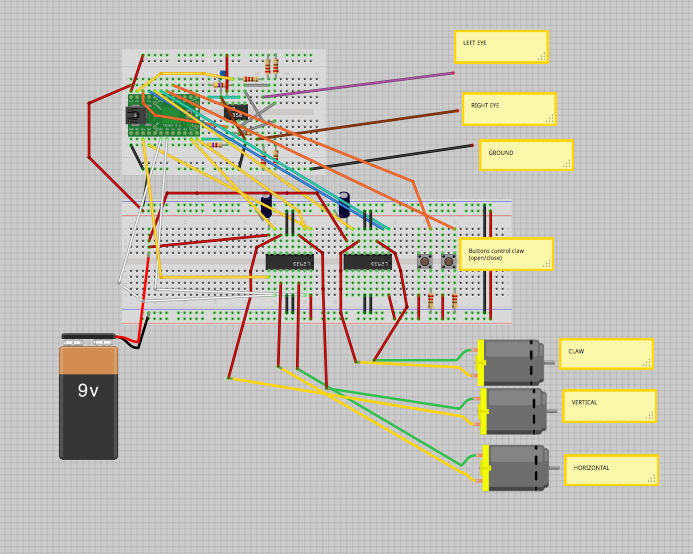Select the green Teensy microcontroller board
Viewport: 693px width, 554px height.
[164, 115]
